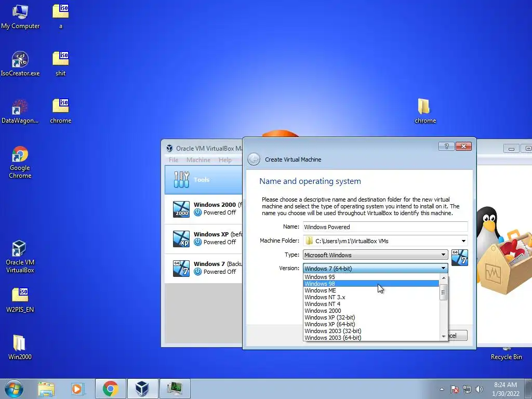Show hidden tray icons arrow
The image size is (532, 399).
tap(442, 389)
